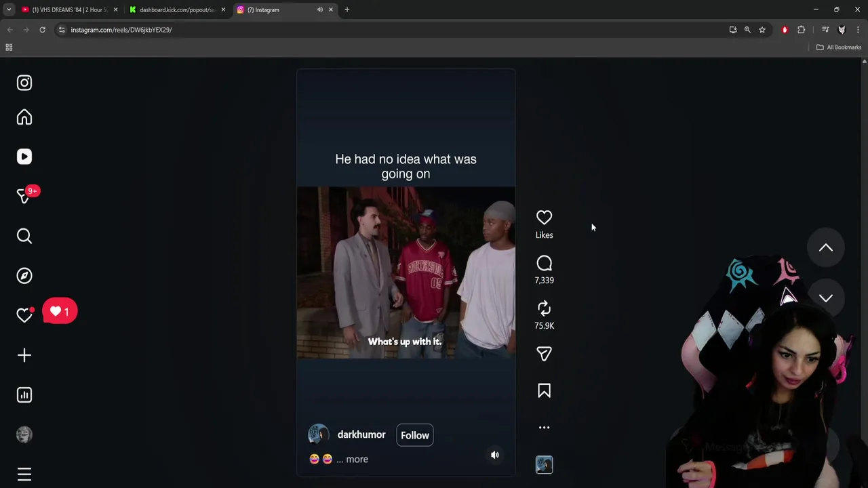Image resolution: width=868 pixels, height=488 pixels.
Task: Close the dashboard.kick.com tab
Action: pyautogui.click(x=223, y=9)
